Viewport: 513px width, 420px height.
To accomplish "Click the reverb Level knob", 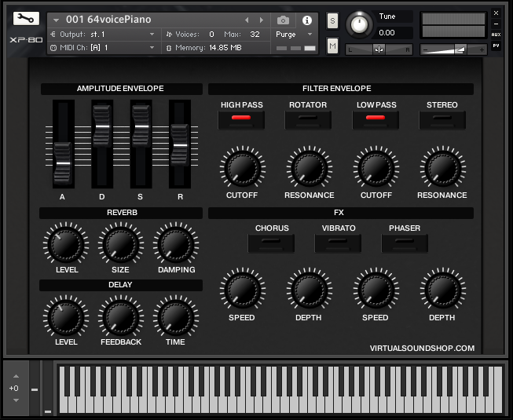I will [67, 245].
